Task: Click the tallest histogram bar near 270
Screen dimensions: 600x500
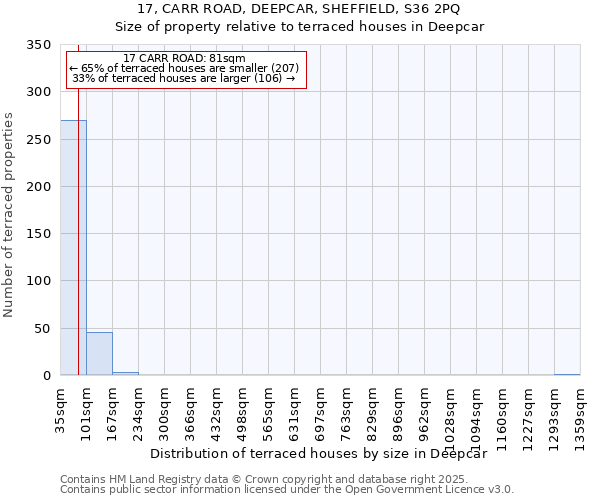Action: click(x=73, y=248)
